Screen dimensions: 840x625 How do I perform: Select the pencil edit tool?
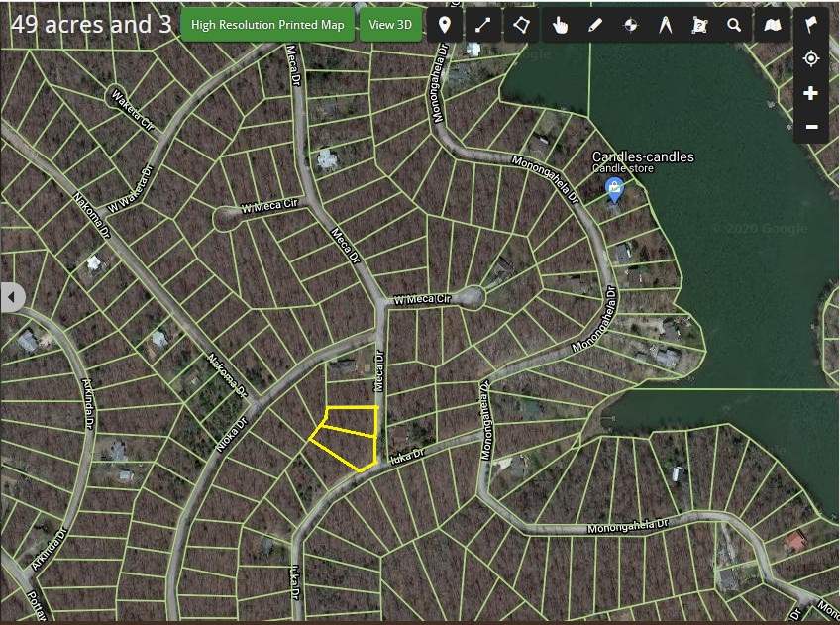pyautogui.click(x=594, y=26)
